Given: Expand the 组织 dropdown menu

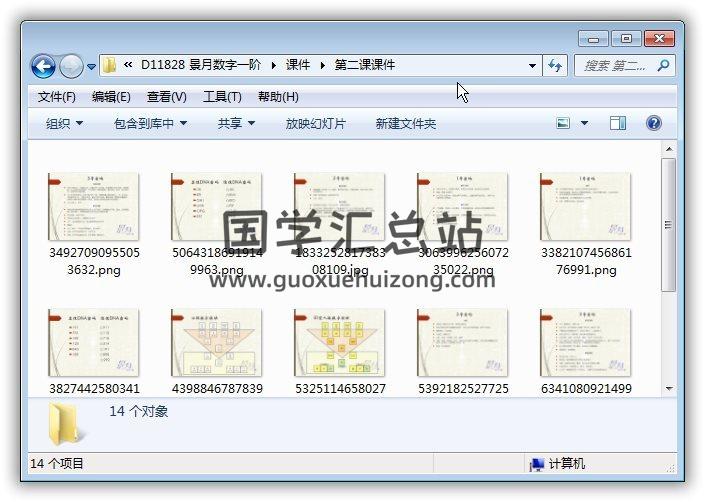Looking at the screenshot, I should 64,123.
